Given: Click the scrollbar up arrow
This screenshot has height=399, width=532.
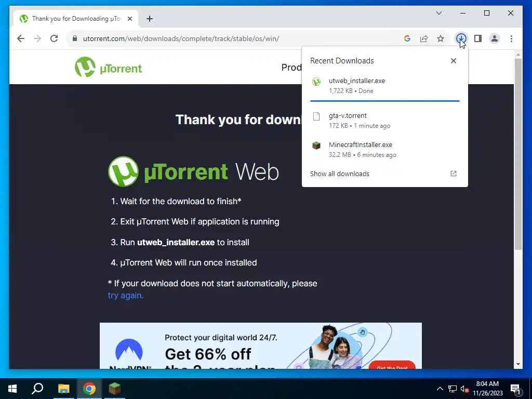Looking at the screenshot, I should pos(518,54).
